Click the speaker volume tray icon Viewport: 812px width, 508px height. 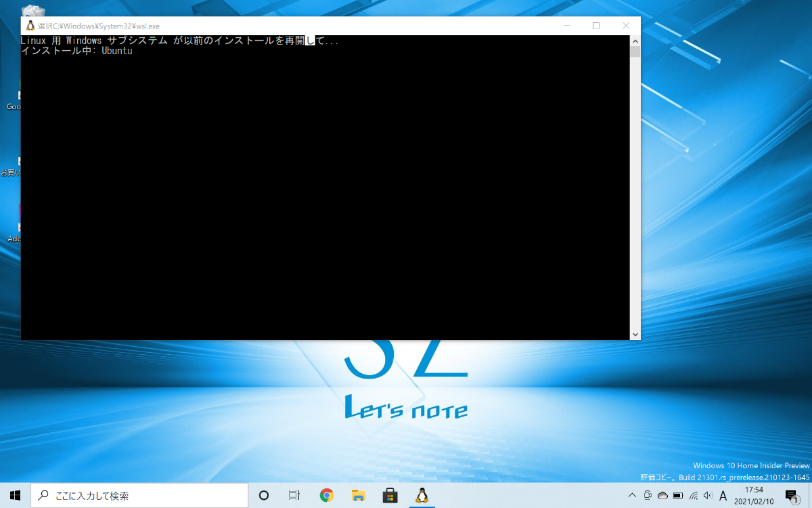point(708,495)
